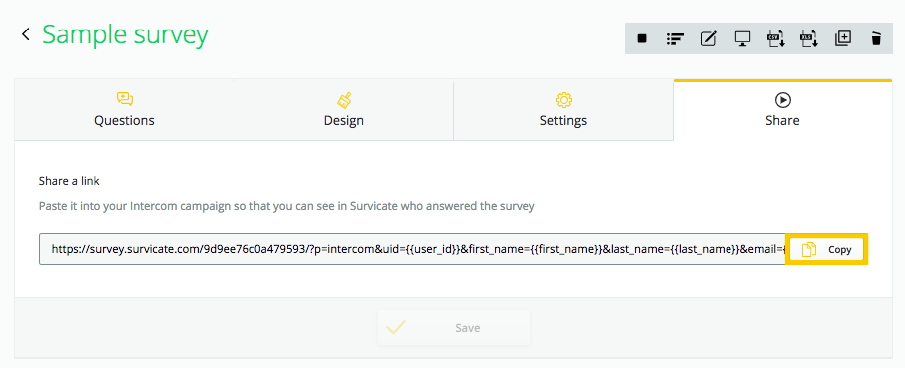Open the Design tab

click(343, 110)
